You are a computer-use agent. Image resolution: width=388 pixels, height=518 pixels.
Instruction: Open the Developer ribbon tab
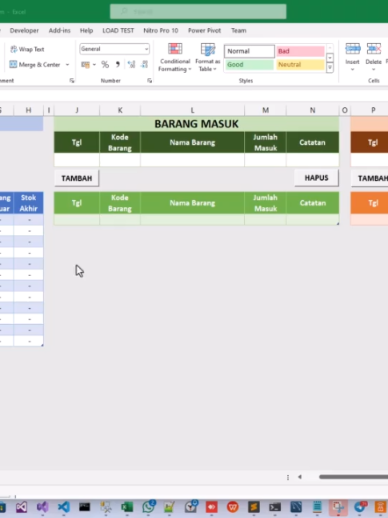[x=24, y=30]
